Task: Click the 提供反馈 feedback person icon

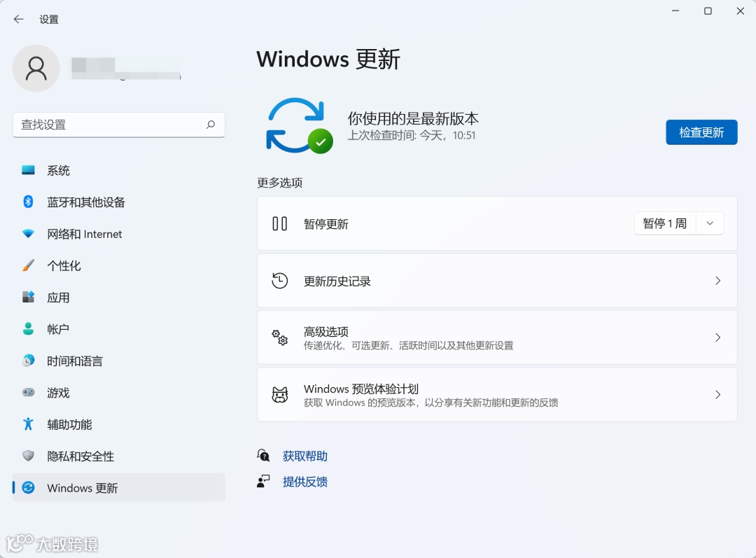Action: [263, 481]
